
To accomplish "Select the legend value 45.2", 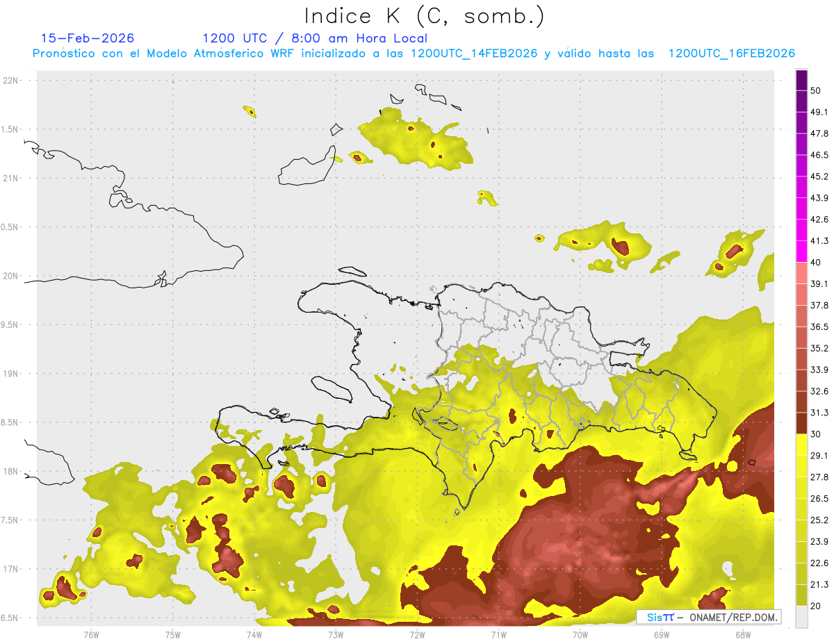I will click(x=819, y=176).
